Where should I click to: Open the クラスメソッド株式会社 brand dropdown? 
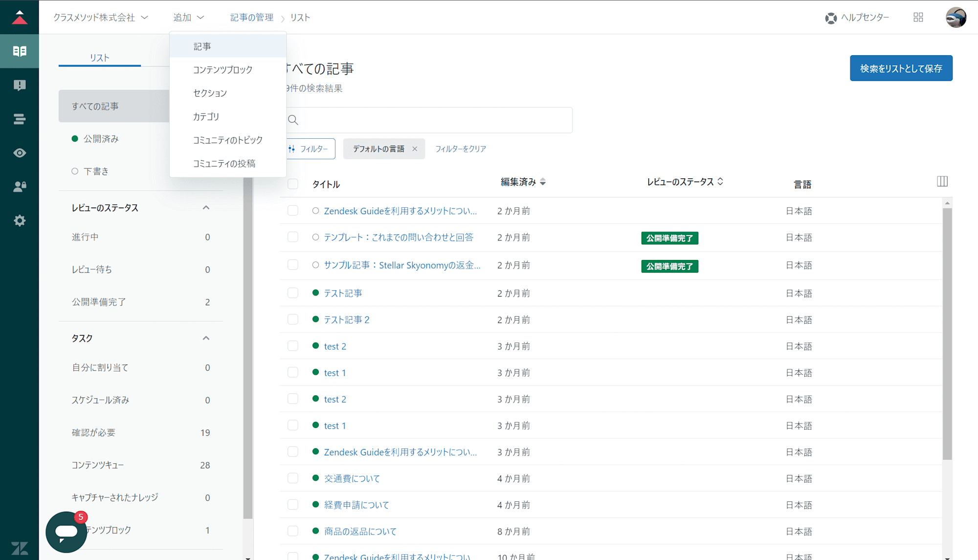point(101,18)
